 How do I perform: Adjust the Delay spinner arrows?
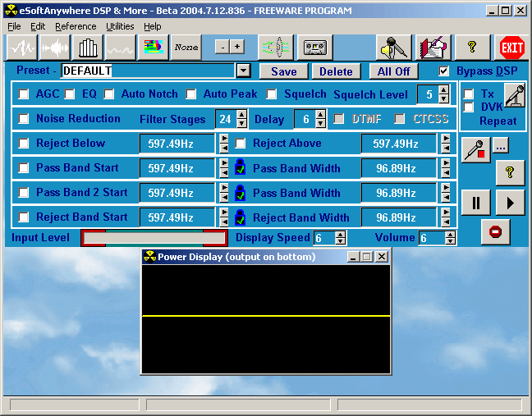point(320,119)
